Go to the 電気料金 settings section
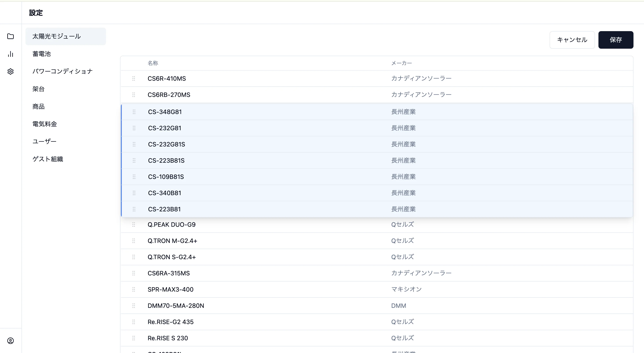644x353 pixels. 65,124
